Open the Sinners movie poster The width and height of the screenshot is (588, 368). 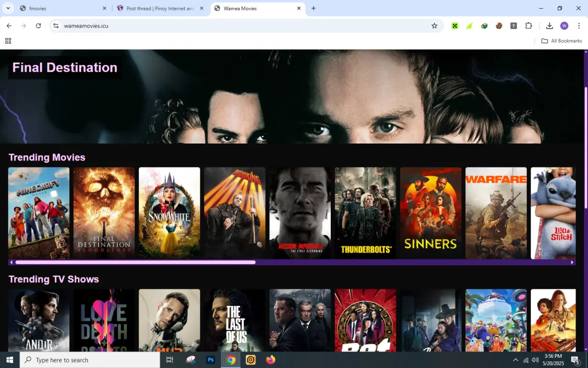pyautogui.click(x=431, y=213)
